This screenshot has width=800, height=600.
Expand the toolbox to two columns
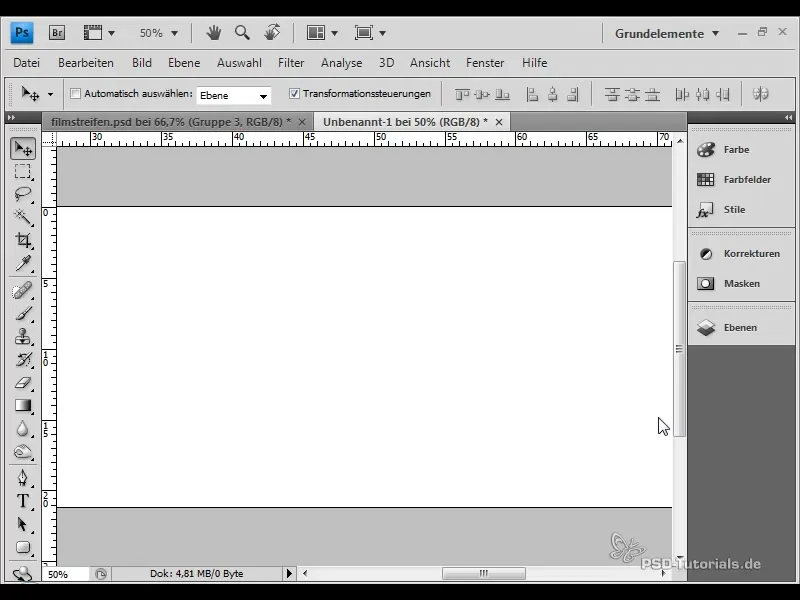pyautogui.click(x=11, y=117)
